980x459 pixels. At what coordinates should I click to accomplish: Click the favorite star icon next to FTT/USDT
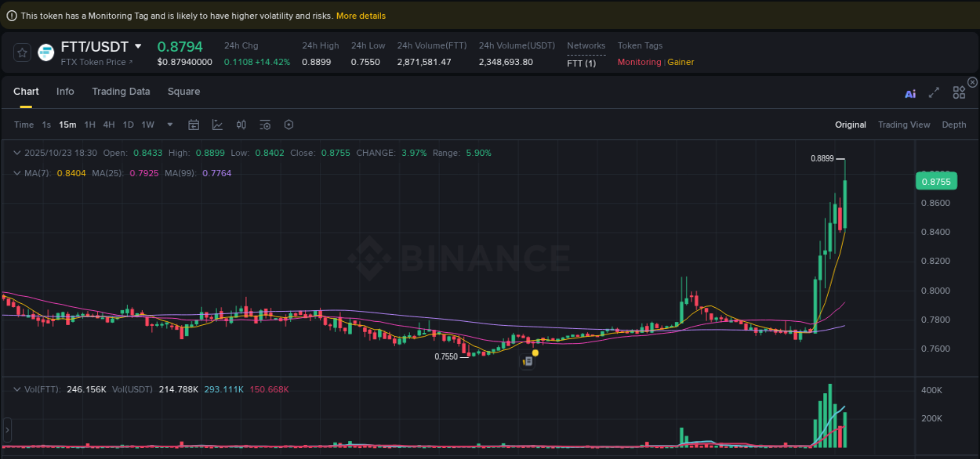point(22,52)
